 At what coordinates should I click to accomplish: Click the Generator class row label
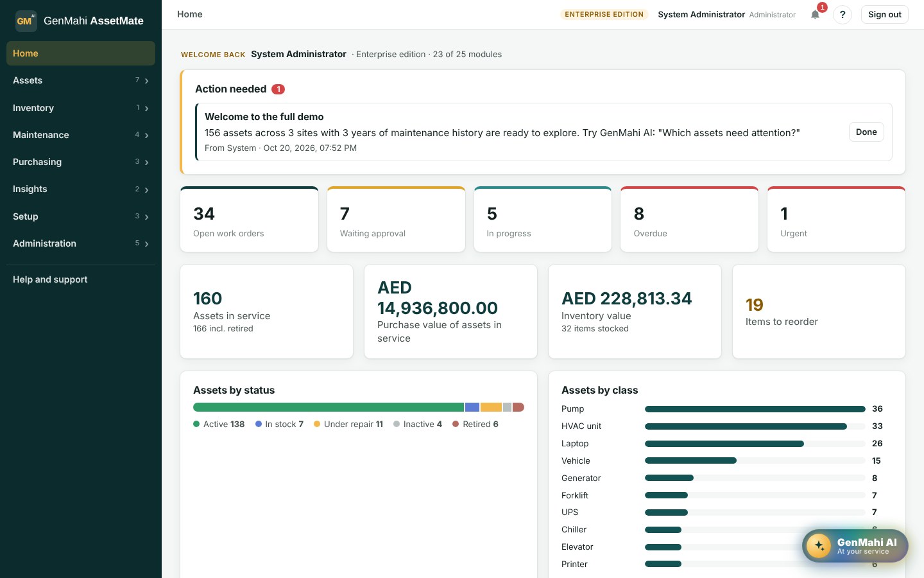(x=581, y=478)
